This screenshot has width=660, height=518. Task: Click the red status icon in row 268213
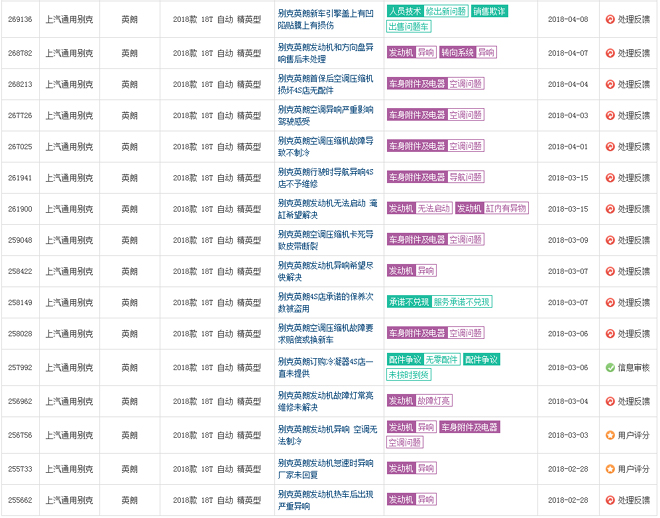pos(610,84)
